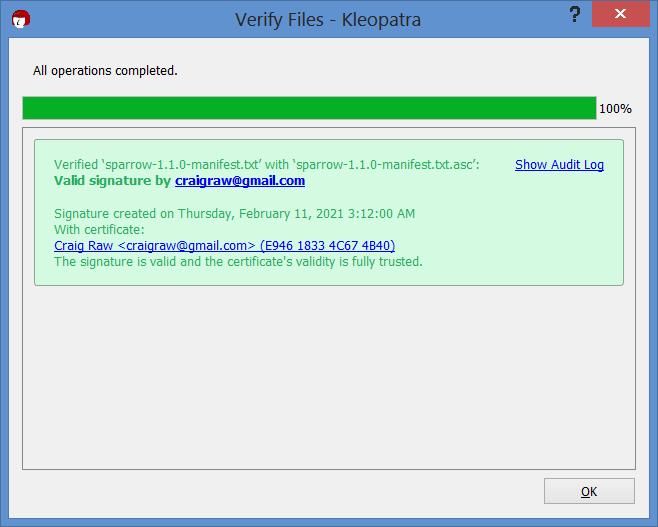
Task: Click the 'signature is valid' fully trusted line
Action: pos(238,262)
